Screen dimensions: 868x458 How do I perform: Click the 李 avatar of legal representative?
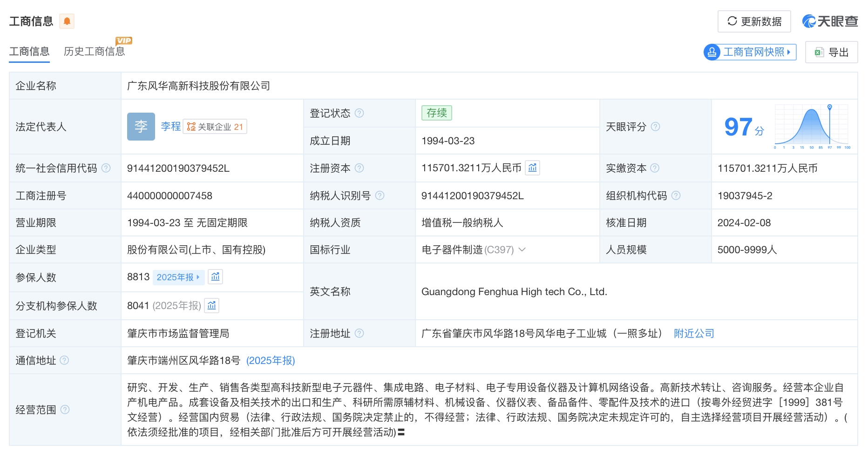click(141, 127)
